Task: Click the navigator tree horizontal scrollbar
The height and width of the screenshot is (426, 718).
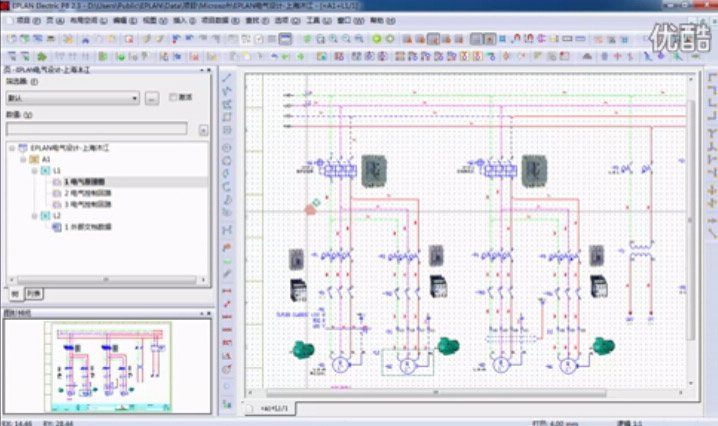Action: [x=106, y=279]
